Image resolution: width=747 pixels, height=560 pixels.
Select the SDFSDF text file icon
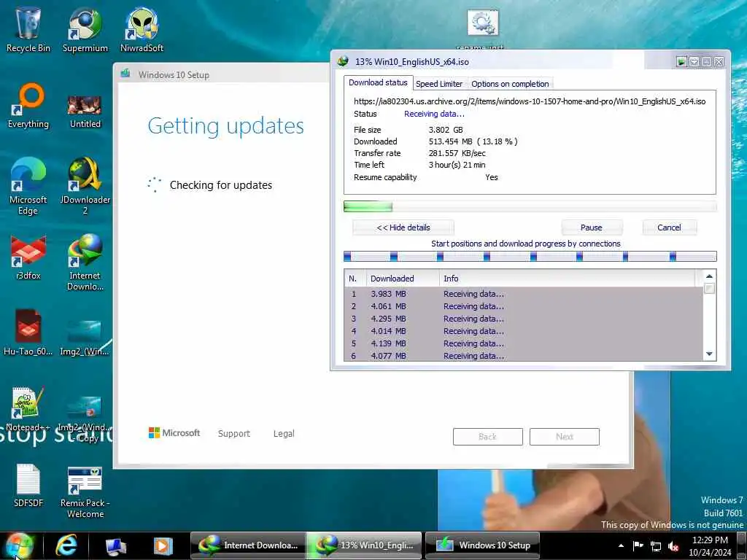click(28, 485)
